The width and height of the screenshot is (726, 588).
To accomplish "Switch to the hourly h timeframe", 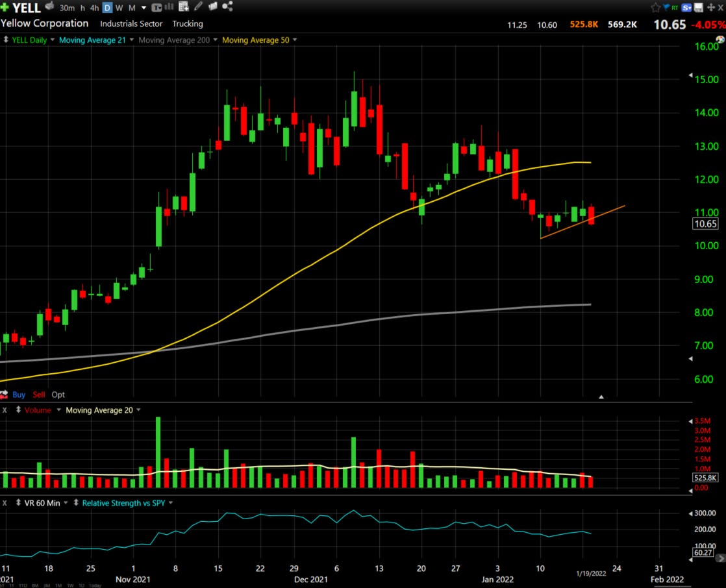I will (82, 8).
